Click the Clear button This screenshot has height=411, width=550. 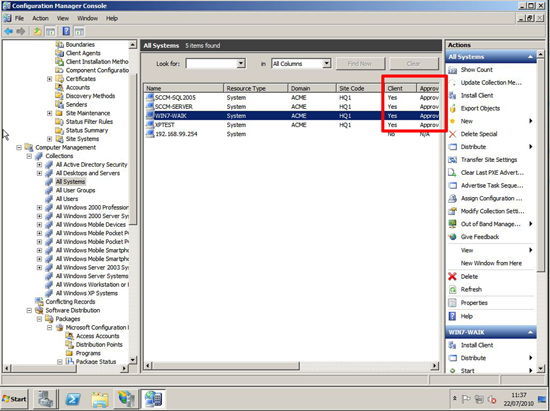(x=414, y=64)
